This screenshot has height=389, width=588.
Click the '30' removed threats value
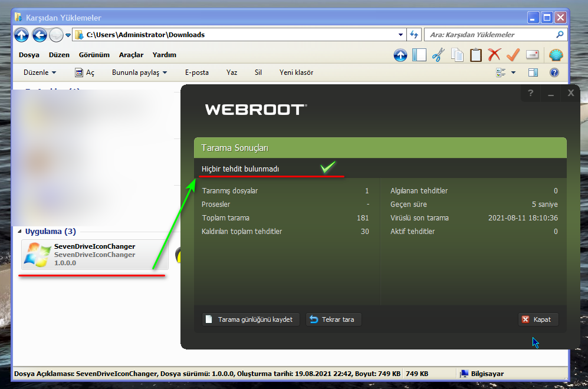click(x=365, y=231)
